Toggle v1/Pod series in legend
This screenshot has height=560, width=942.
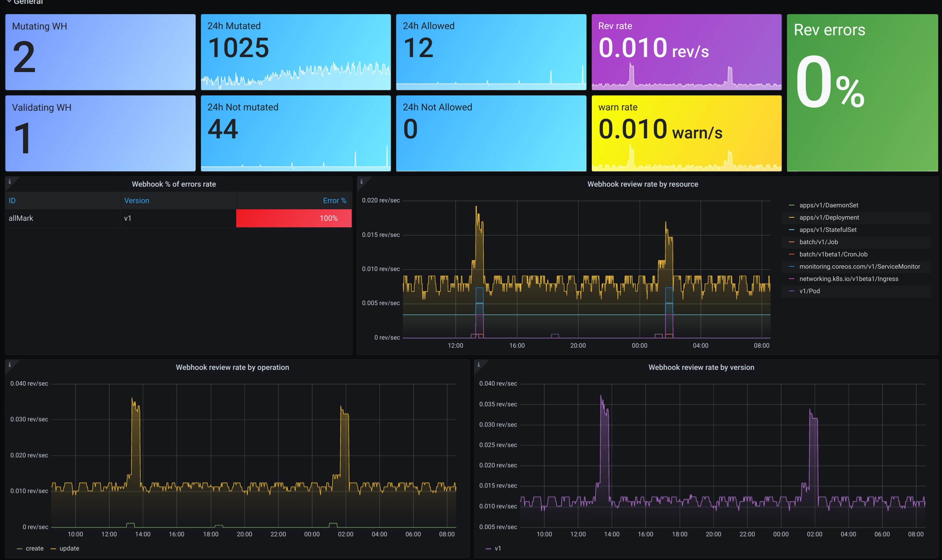pyautogui.click(x=809, y=291)
